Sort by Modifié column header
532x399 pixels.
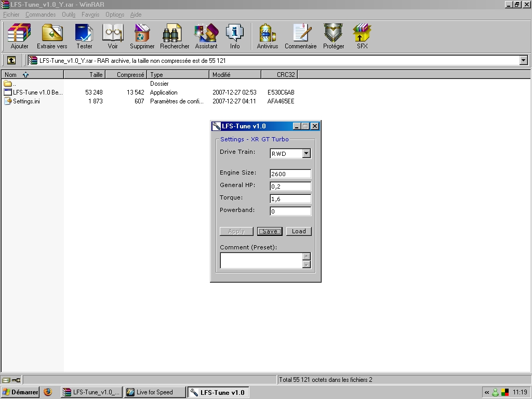[235, 75]
